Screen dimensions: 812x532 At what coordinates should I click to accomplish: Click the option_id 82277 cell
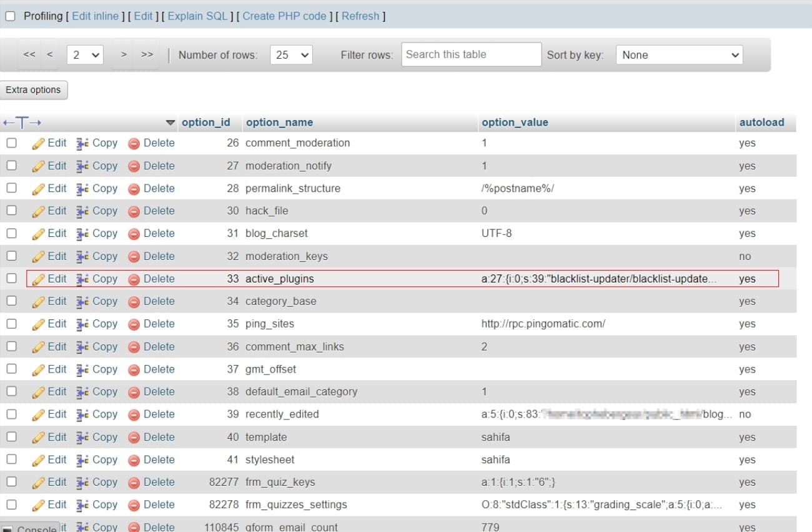coord(224,482)
